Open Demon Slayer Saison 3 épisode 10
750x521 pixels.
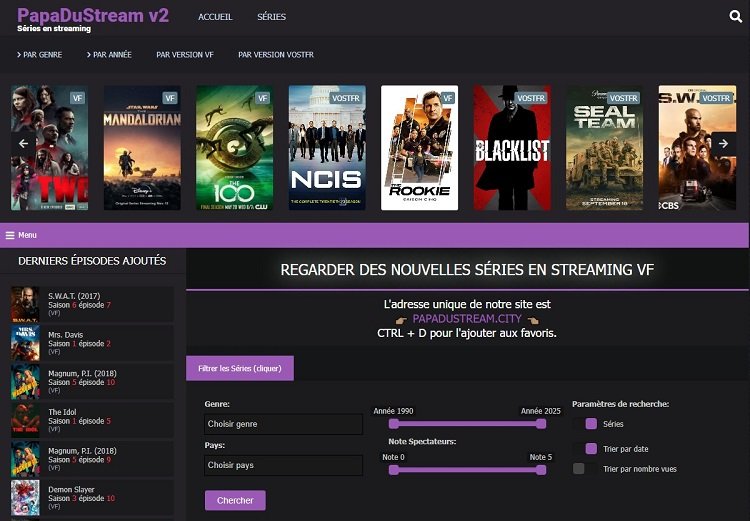pyautogui.click(x=92, y=499)
